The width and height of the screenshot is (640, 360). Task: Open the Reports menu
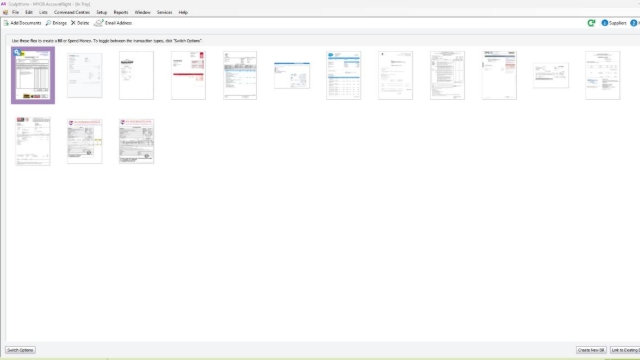(x=121, y=13)
